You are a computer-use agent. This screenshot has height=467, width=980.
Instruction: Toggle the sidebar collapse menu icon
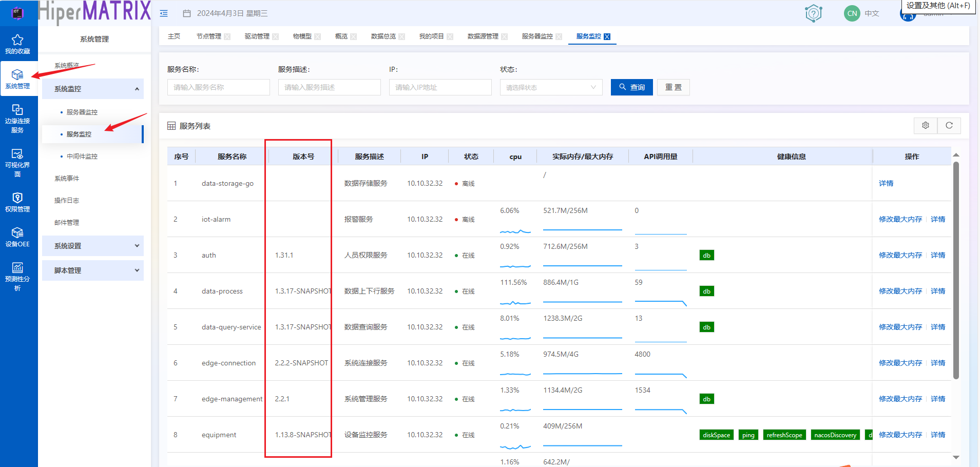point(164,13)
